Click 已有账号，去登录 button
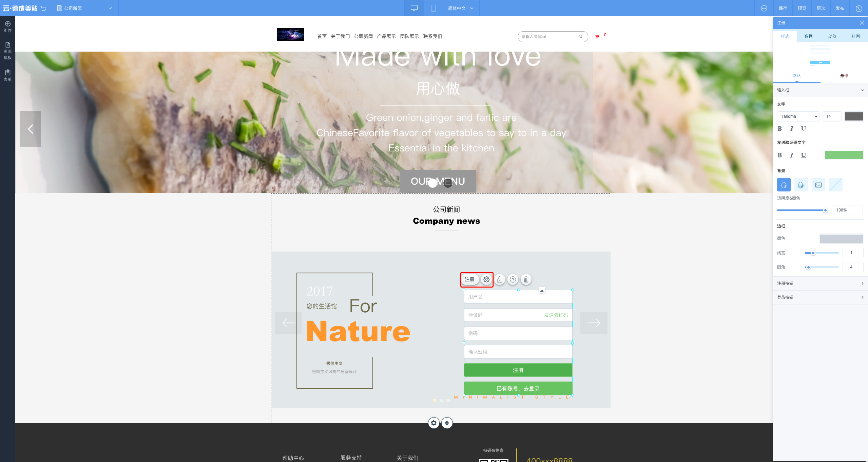Viewport: 868px width, 462px height. point(518,388)
